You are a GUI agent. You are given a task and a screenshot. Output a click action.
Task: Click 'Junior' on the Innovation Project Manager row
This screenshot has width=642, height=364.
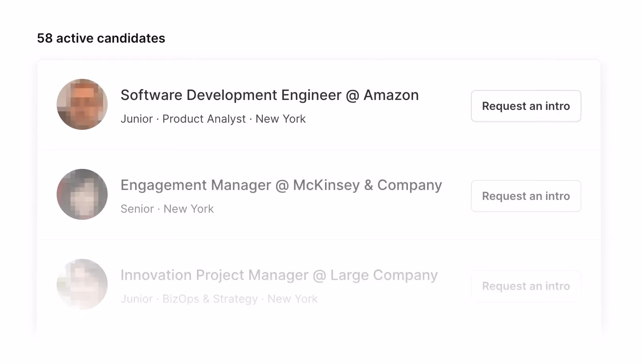137,299
